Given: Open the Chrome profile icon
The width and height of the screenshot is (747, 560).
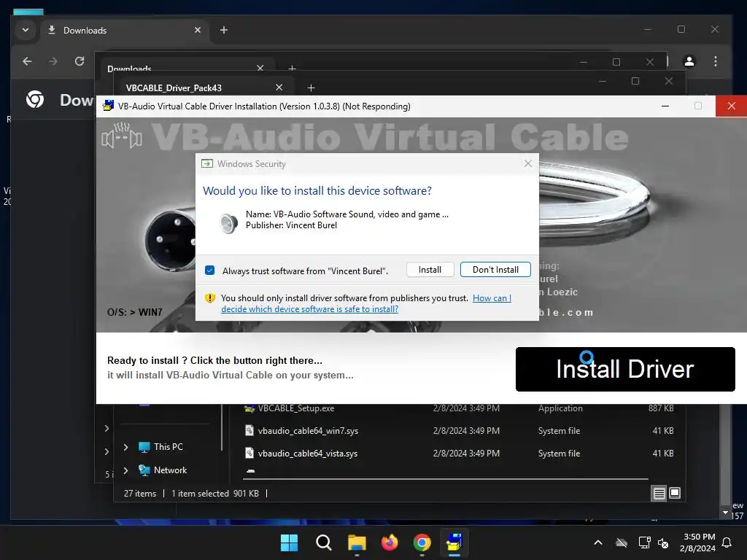Looking at the screenshot, I should click(x=689, y=61).
